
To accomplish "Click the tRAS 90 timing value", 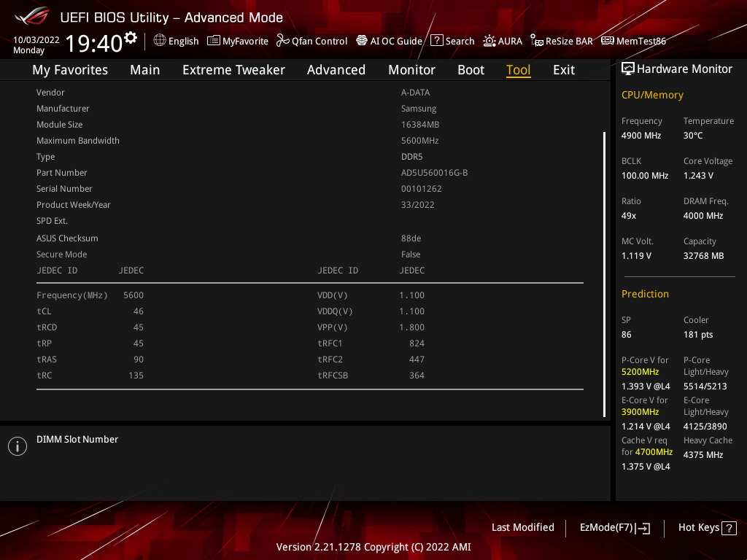I will coord(138,359).
